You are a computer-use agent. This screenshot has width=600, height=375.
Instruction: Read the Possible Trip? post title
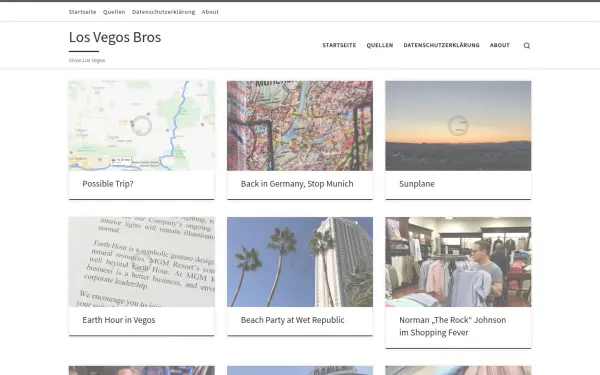click(108, 184)
